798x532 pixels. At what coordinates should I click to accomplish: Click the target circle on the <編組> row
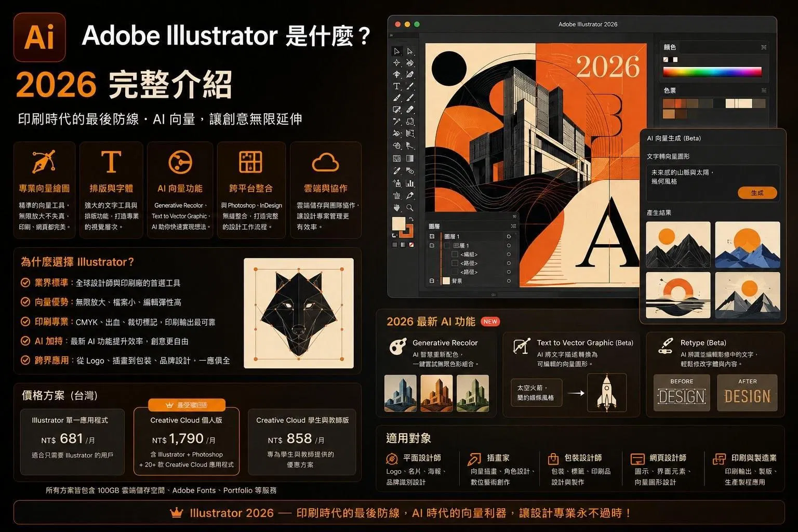[x=509, y=255]
